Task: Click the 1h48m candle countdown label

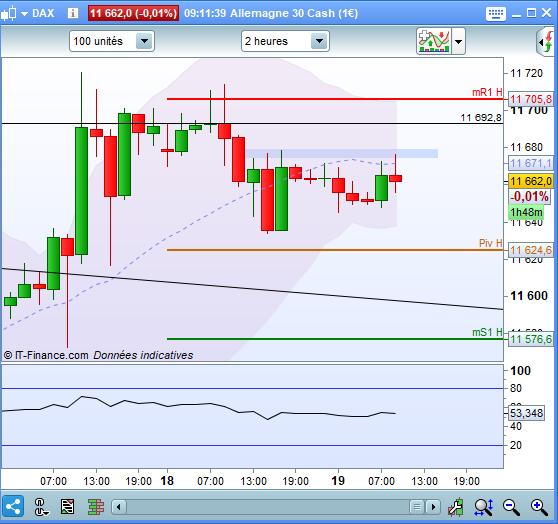Action: click(x=526, y=212)
